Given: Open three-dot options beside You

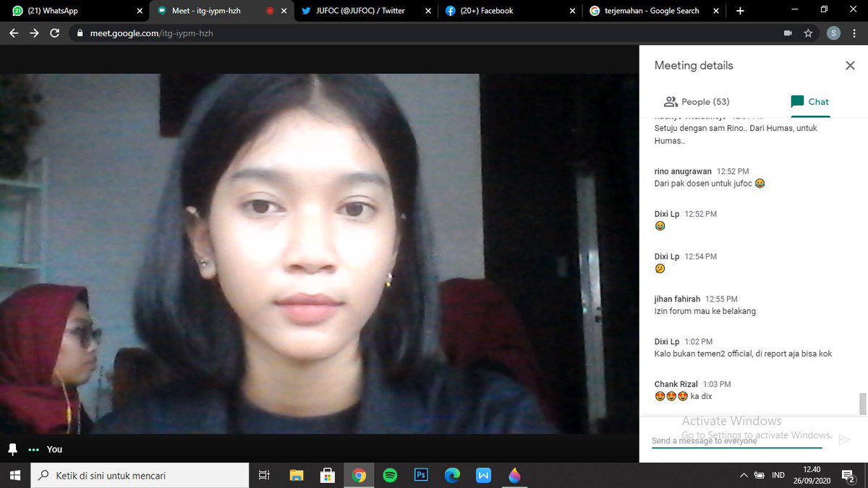Looking at the screenshot, I should click(33, 450).
